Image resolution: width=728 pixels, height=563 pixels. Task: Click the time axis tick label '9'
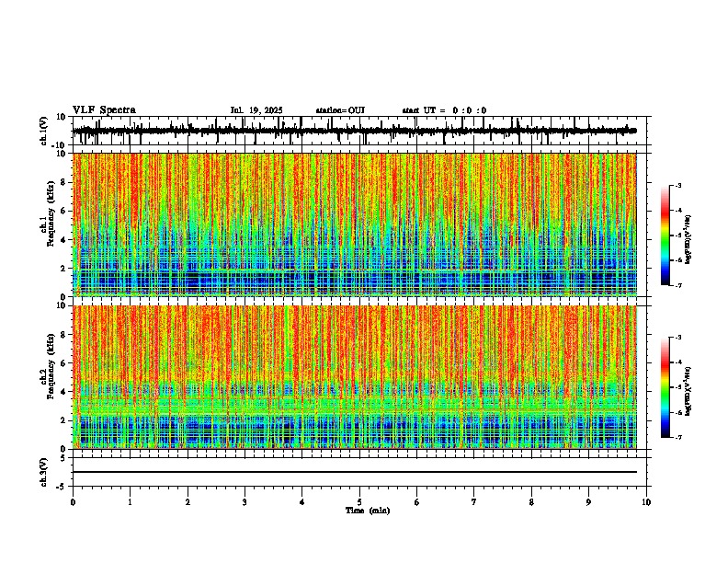point(588,502)
